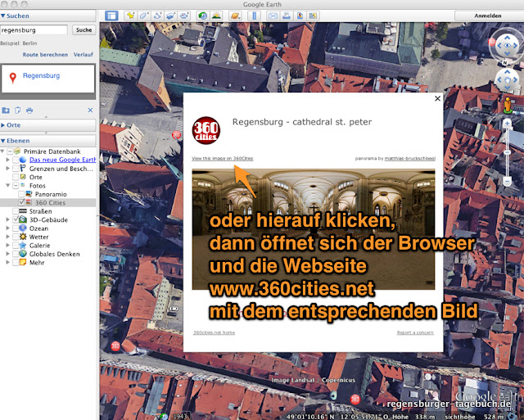Viewport: 524px width, 420px height.
Task: Expand the Mehr tree node
Action: pyautogui.click(x=7, y=262)
